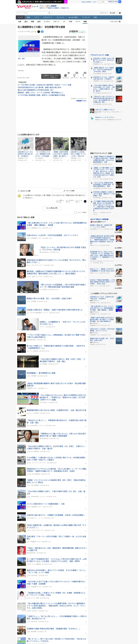Toggle the コメント非表示 checkbox
This screenshot has height=644, width=138.
click(75, 213)
